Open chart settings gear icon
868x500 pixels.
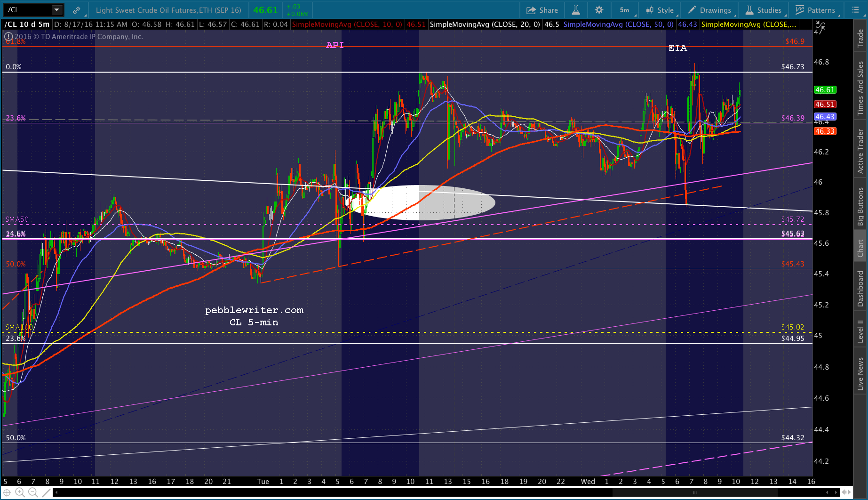[598, 10]
